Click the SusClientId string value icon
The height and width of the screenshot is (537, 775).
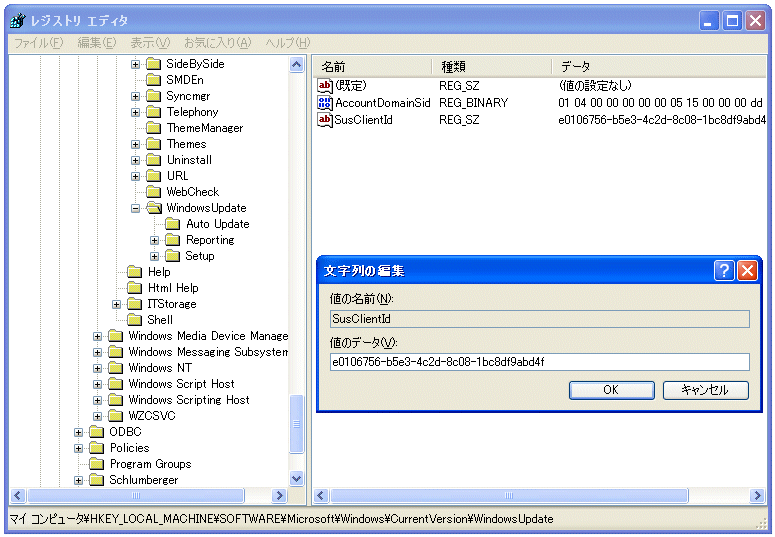325,120
